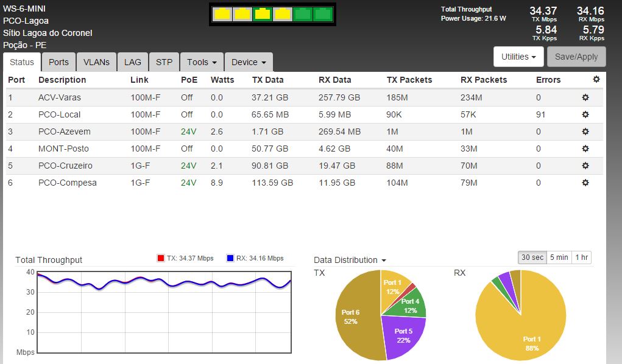Click the gear icon for port 1 ACV-Varas
This screenshot has width=622, height=364.
tap(585, 97)
